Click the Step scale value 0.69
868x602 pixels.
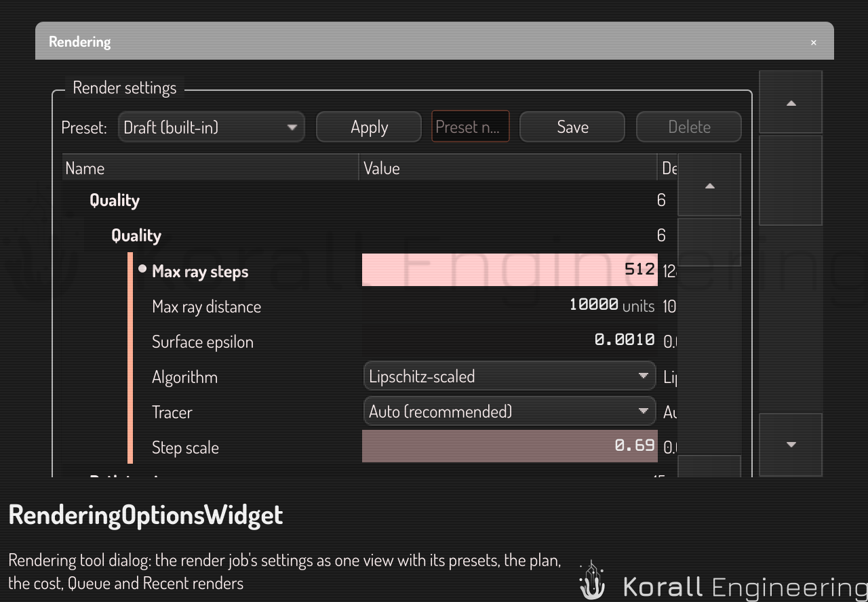510,446
